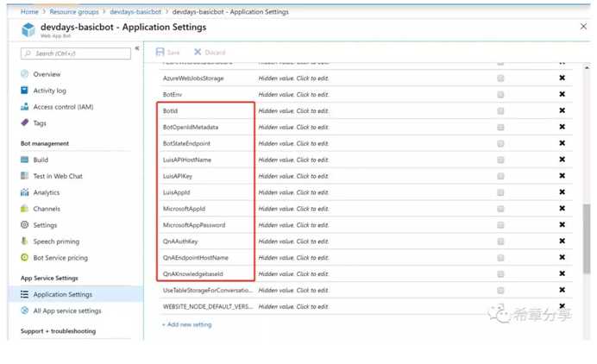Open bot Settings with gear icon

(x=45, y=225)
